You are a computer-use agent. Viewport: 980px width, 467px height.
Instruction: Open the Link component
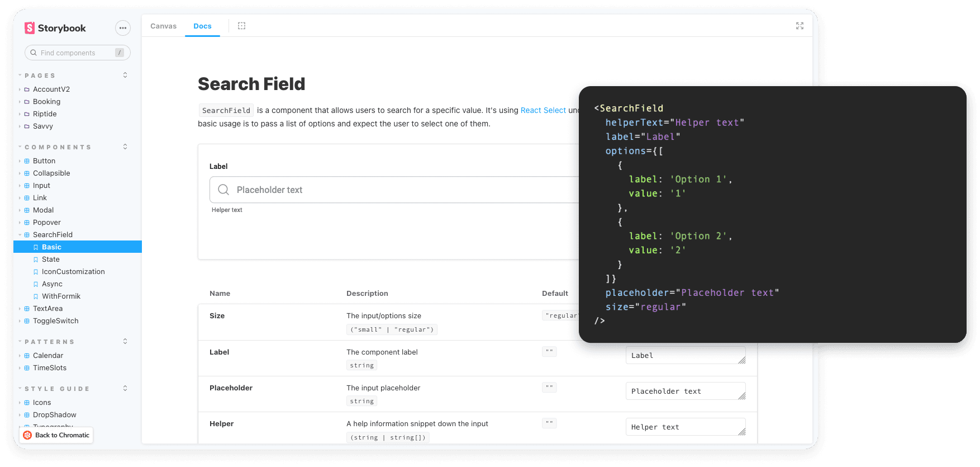coord(40,198)
